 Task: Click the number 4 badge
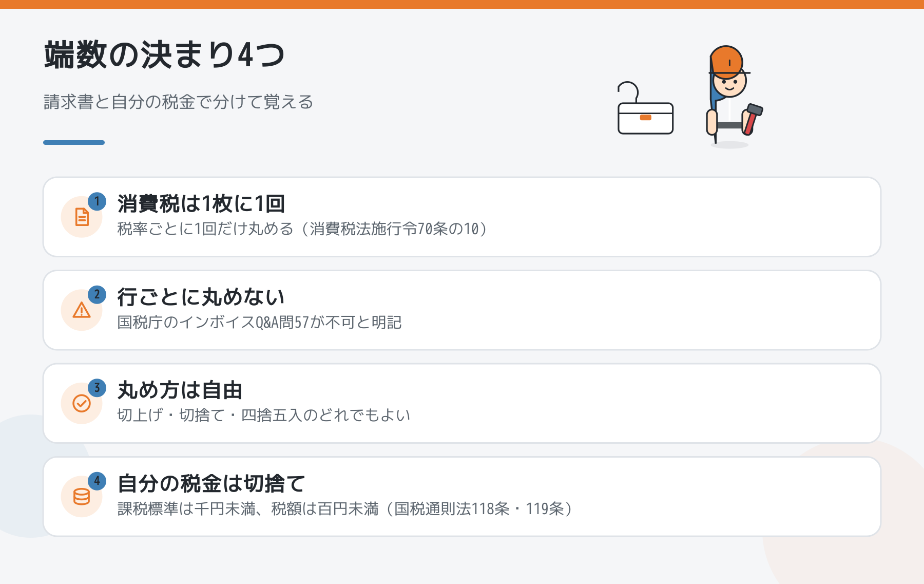tap(97, 481)
